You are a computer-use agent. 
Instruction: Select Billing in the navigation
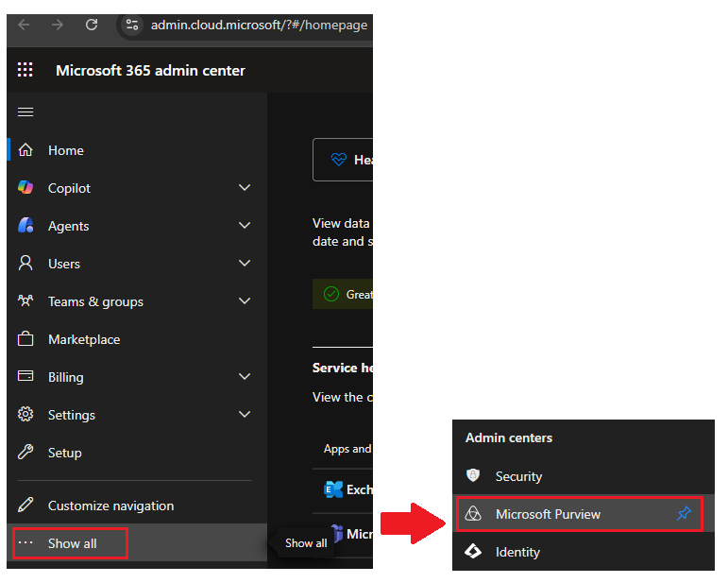tap(66, 377)
